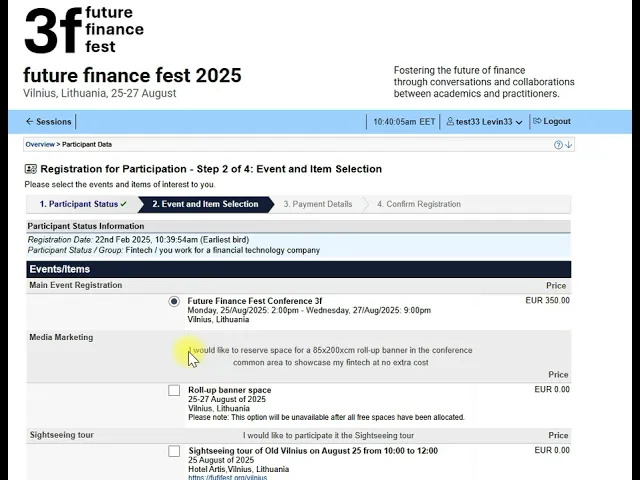The height and width of the screenshot is (480, 640).
Task: Click the 'Participant Status / Group: Fintech' line
Action: pos(174,250)
